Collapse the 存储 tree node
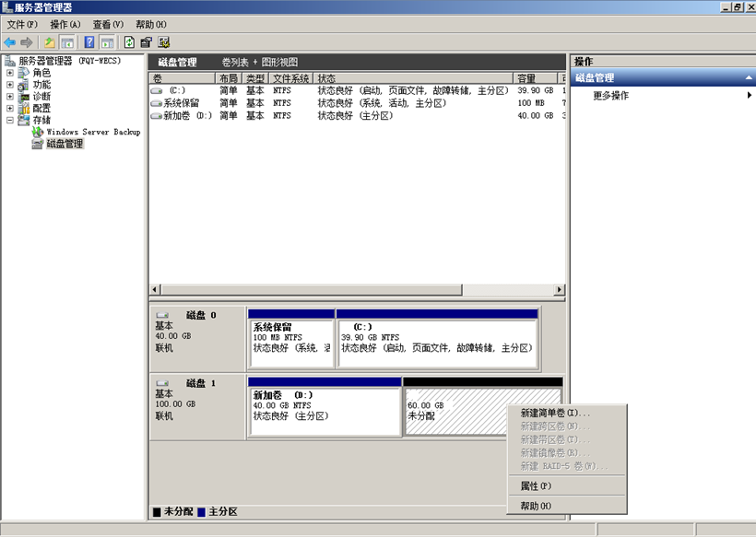The image size is (756, 537). tap(10, 121)
